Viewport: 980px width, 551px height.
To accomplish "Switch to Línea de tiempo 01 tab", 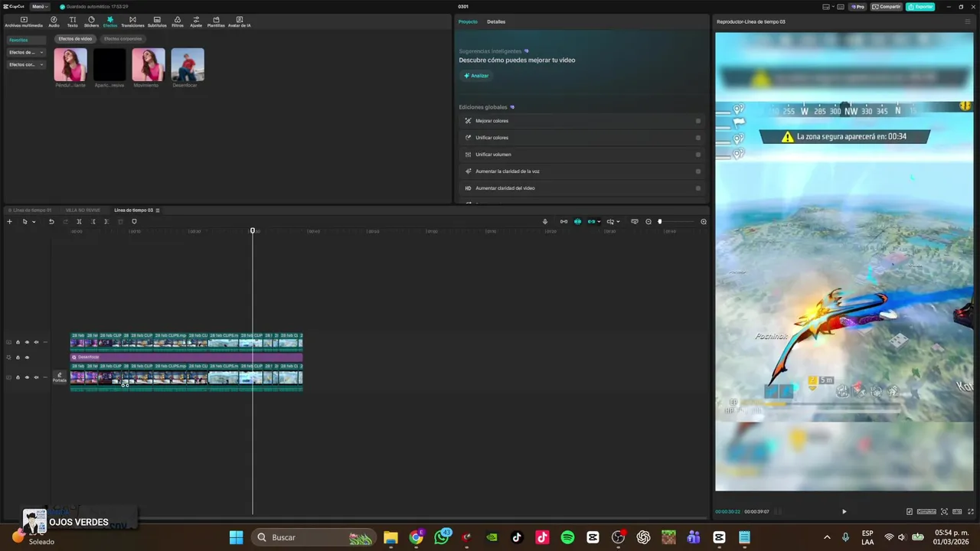I will point(30,210).
